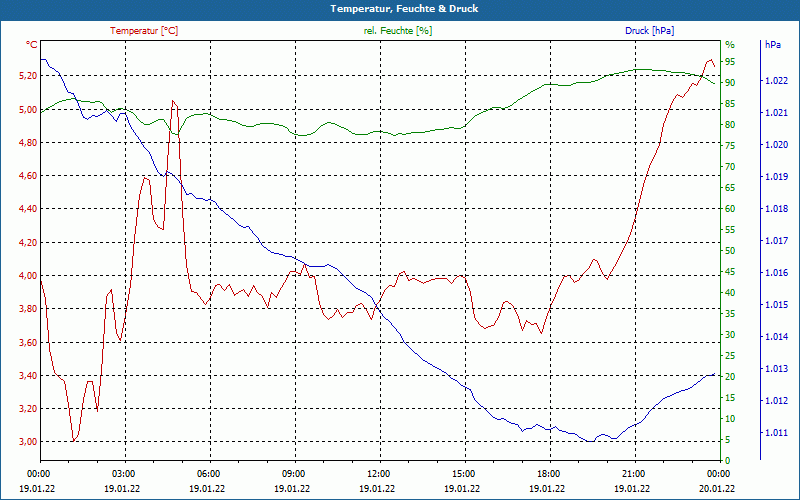Click the green '85' humidity axis tick
The image size is (800, 500).
coord(730,104)
